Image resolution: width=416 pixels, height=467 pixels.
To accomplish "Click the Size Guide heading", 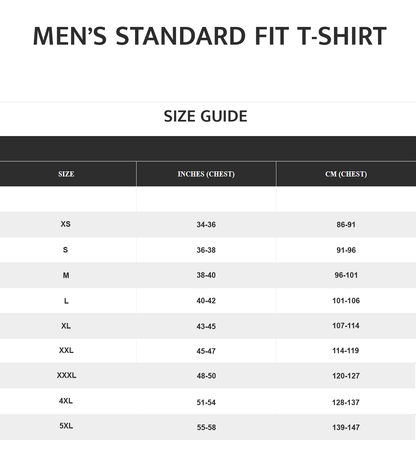I will (206, 116).
